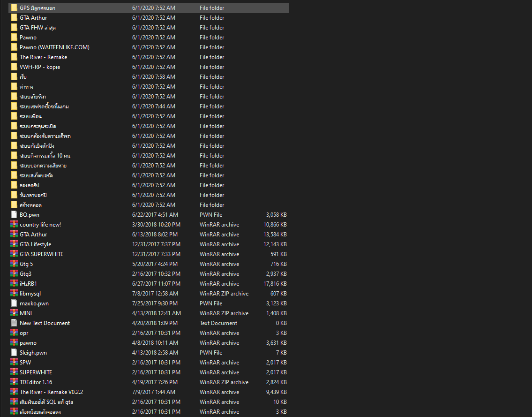
Task: Click the SPW archive icon
Action: [14, 362]
